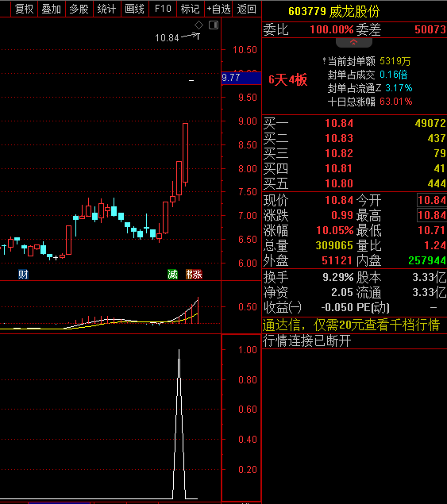
Task: Open F10 company info
Action: [x=163, y=9]
